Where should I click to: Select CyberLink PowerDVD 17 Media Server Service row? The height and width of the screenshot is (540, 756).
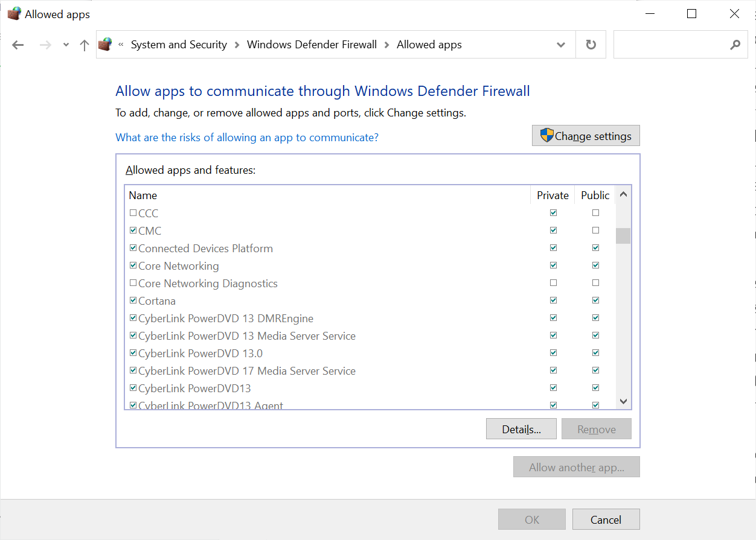pos(370,371)
